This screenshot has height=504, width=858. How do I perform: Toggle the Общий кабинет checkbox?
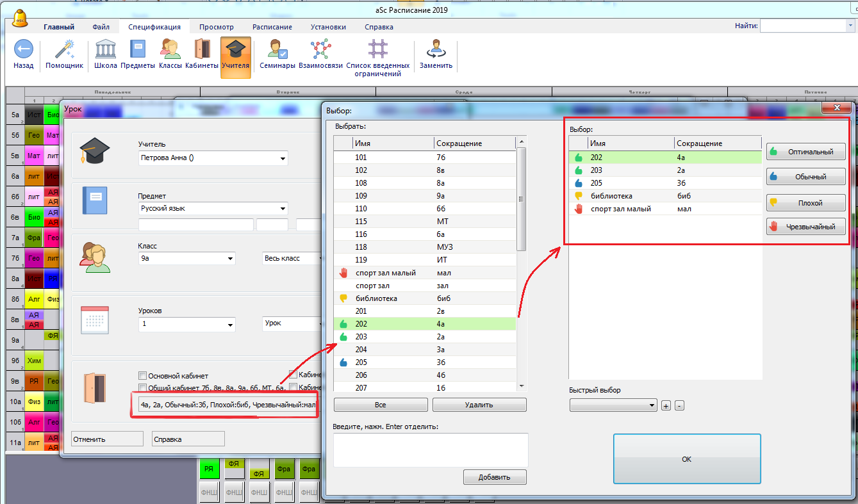[143, 388]
